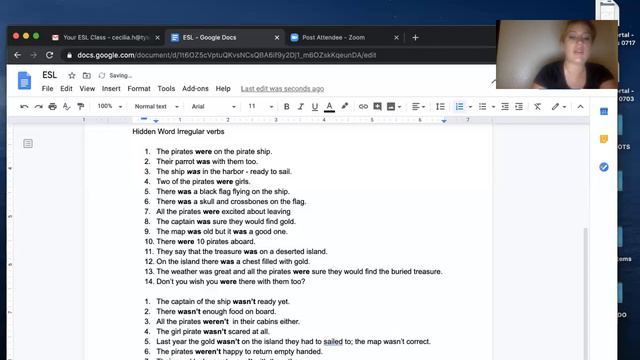
Task: Click the underlined word 'sailed'
Action: coord(333,342)
